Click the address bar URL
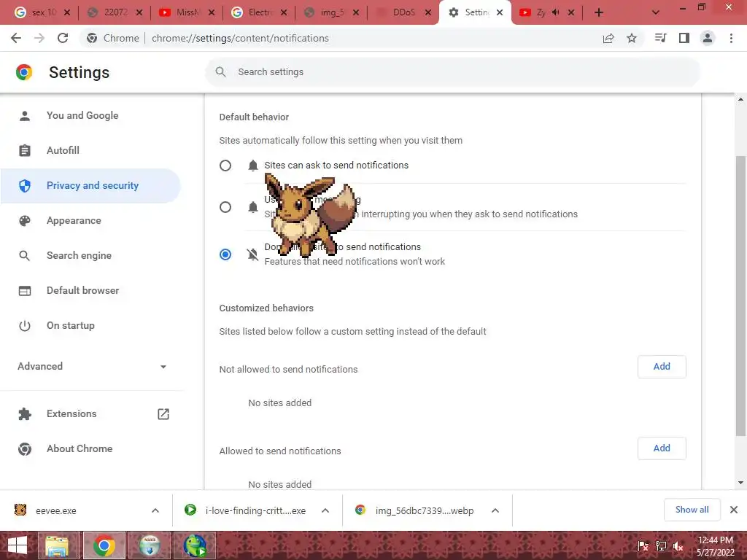The height and width of the screenshot is (560, 747). click(240, 38)
